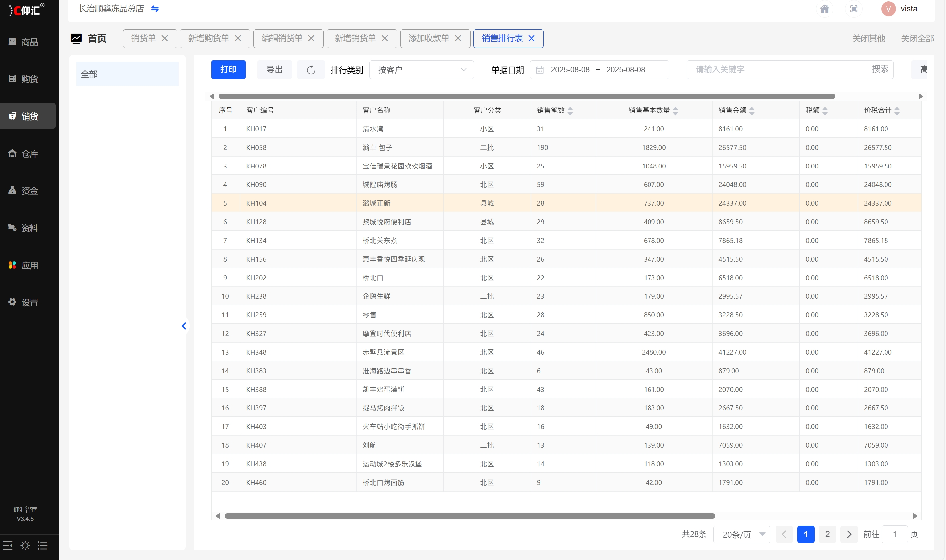Image resolution: width=946 pixels, height=560 pixels.
Task: Go to next page arrow
Action: tap(849, 534)
